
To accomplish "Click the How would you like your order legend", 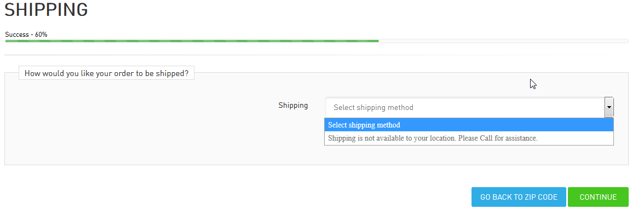I will [106, 73].
